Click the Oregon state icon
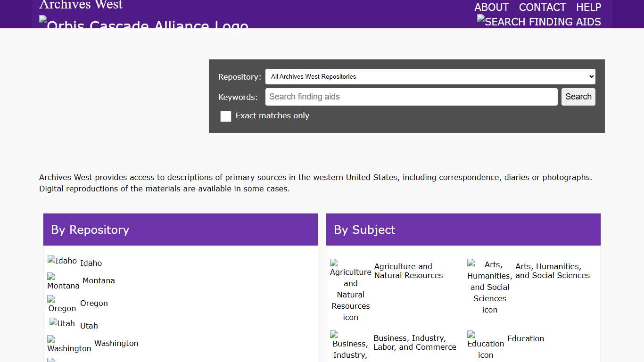The image size is (644, 362). point(62,304)
